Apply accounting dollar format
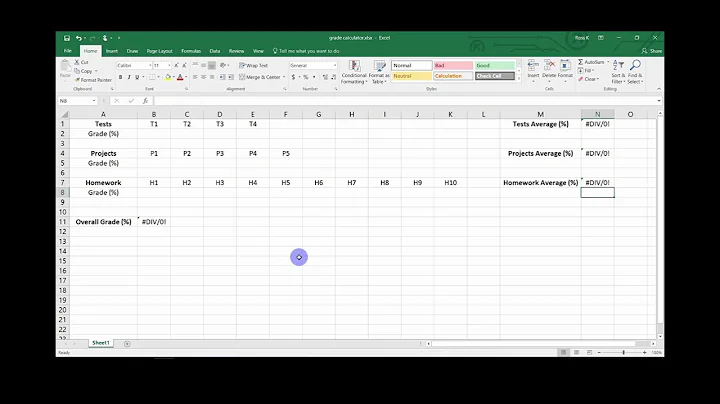 293,77
